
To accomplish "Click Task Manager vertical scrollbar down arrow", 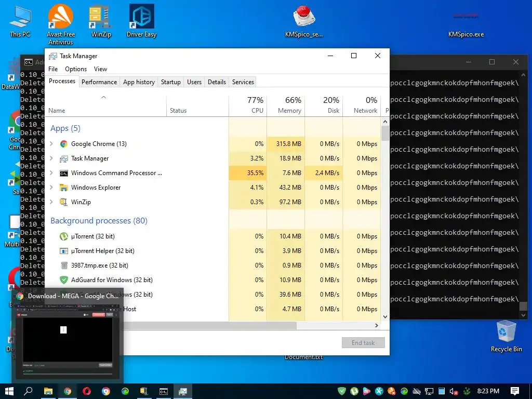I will point(385,316).
